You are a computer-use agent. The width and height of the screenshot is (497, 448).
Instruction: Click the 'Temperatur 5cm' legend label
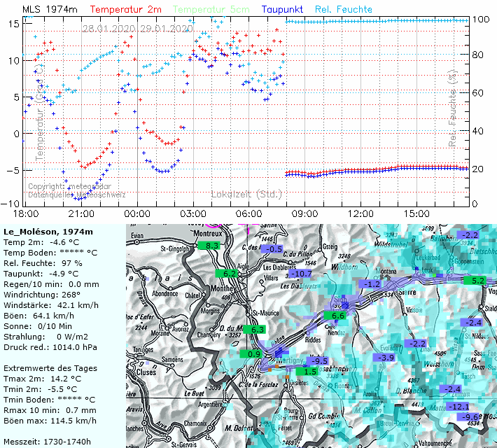tap(211, 10)
